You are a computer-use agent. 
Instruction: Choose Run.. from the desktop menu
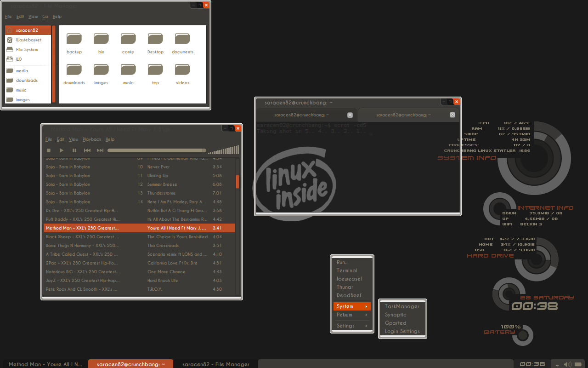(352, 262)
